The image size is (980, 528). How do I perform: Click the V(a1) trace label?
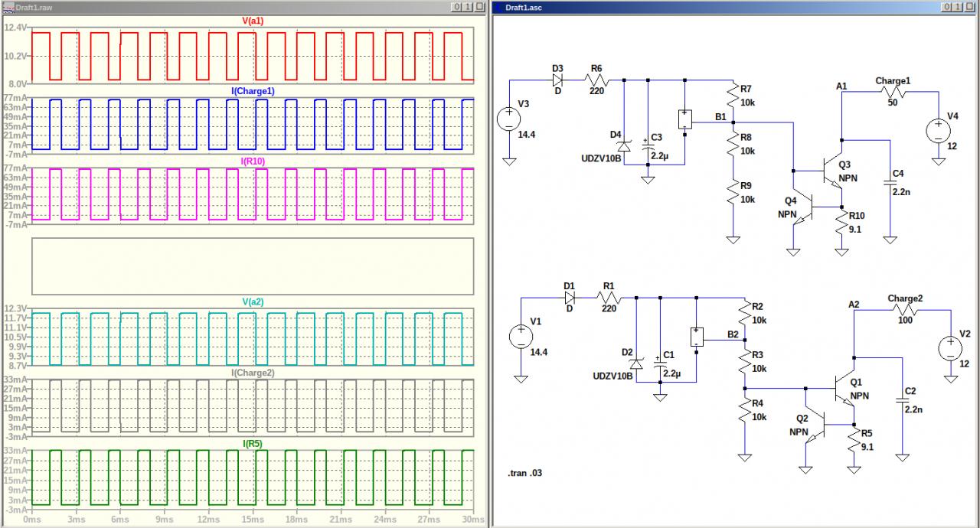(253, 21)
